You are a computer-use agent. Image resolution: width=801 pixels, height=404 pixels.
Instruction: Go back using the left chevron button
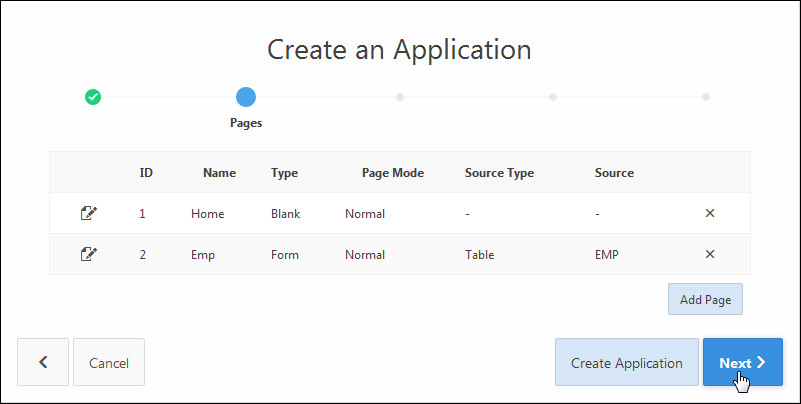(43, 362)
